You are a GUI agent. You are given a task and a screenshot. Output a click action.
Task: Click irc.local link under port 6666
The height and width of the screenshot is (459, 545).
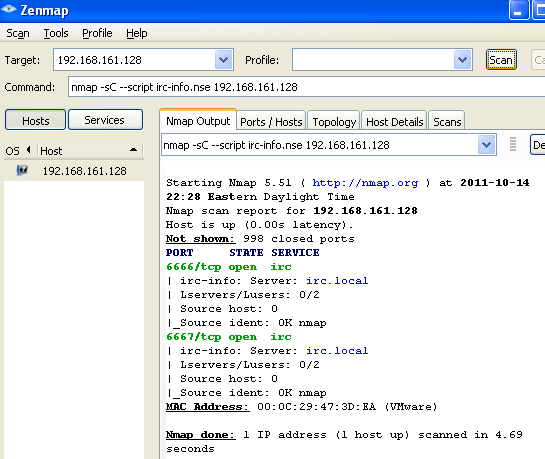337,280
